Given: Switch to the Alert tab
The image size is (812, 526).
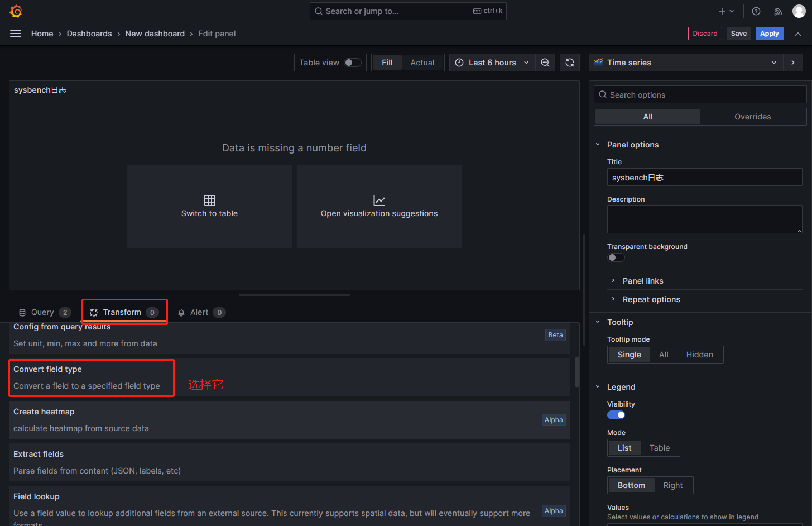Looking at the screenshot, I should click(201, 312).
